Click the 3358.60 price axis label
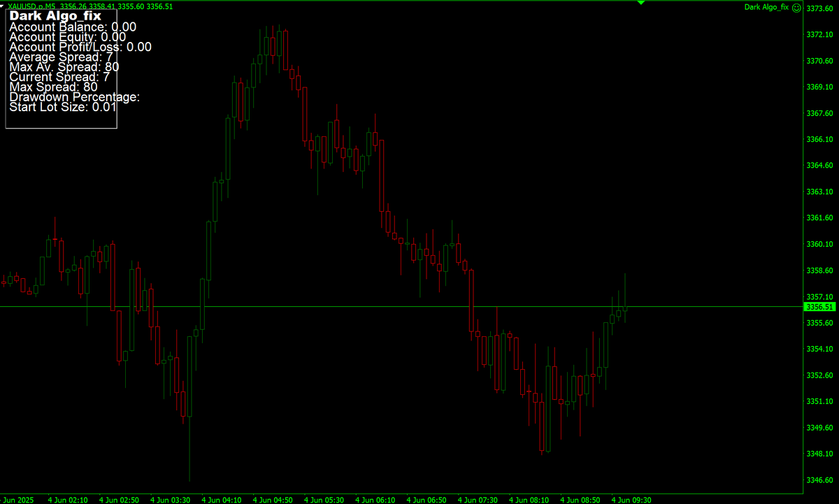This screenshot has width=839, height=504. tap(819, 271)
